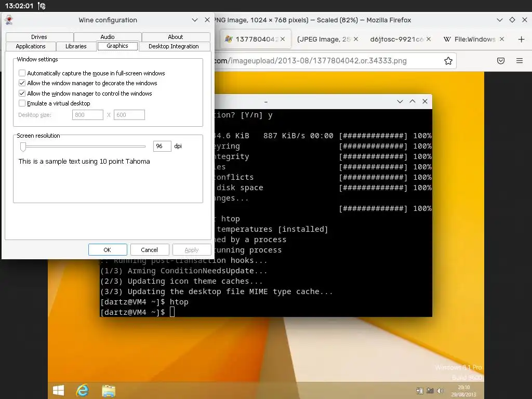Switch to the Audio tab
The image size is (532, 399).
click(x=108, y=37)
